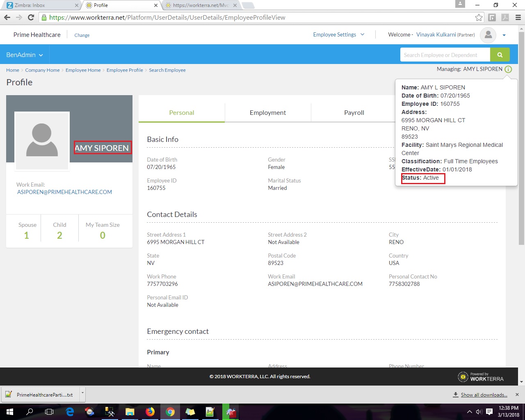Switch to the Payroll tab
Image resolution: width=525 pixels, height=420 pixels.
click(354, 113)
